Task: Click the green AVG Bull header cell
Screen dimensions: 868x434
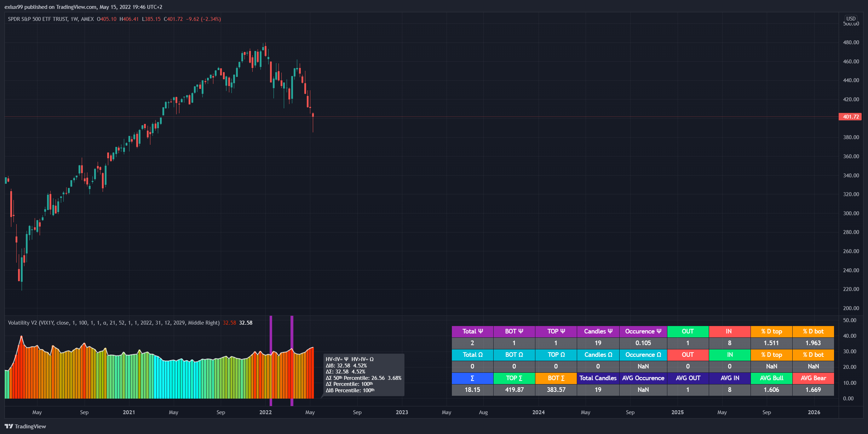Action: click(771, 378)
